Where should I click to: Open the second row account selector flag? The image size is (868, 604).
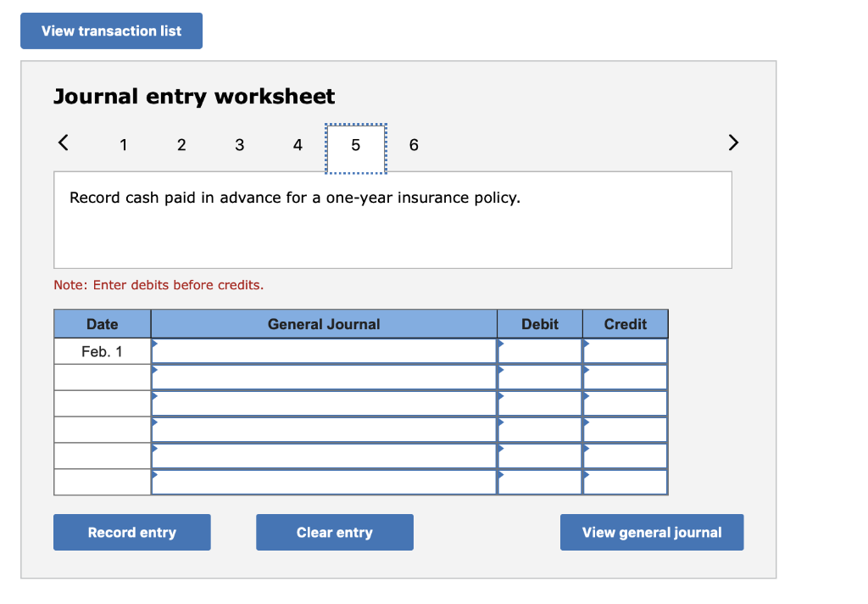pyautogui.click(x=156, y=371)
